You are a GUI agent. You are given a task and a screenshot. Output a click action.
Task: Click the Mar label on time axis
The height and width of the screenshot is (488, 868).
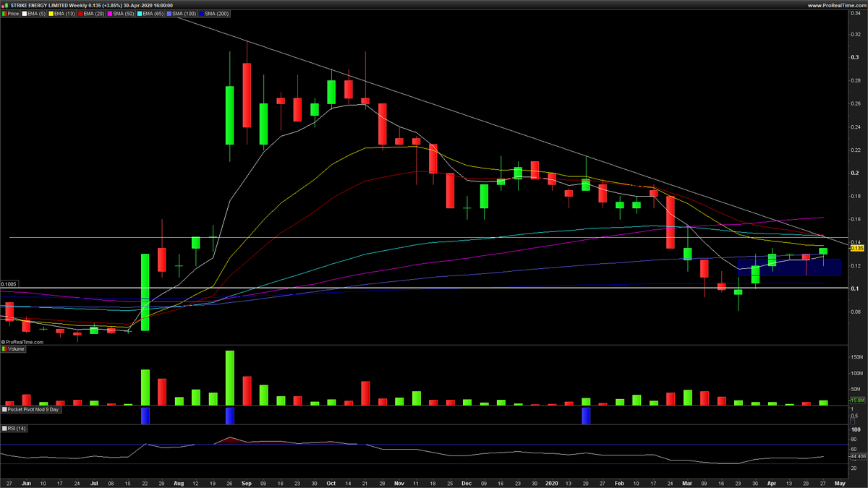(x=687, y=481)
